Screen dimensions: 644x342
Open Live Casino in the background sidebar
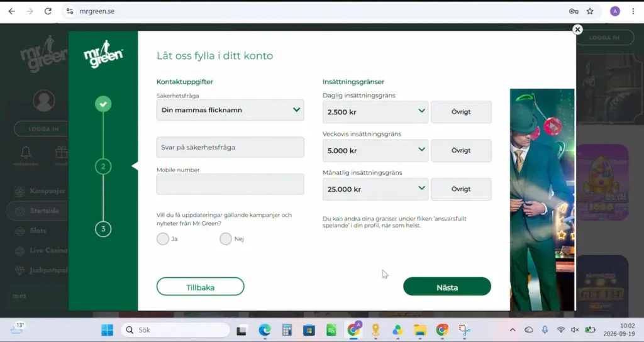coord(41,250)
